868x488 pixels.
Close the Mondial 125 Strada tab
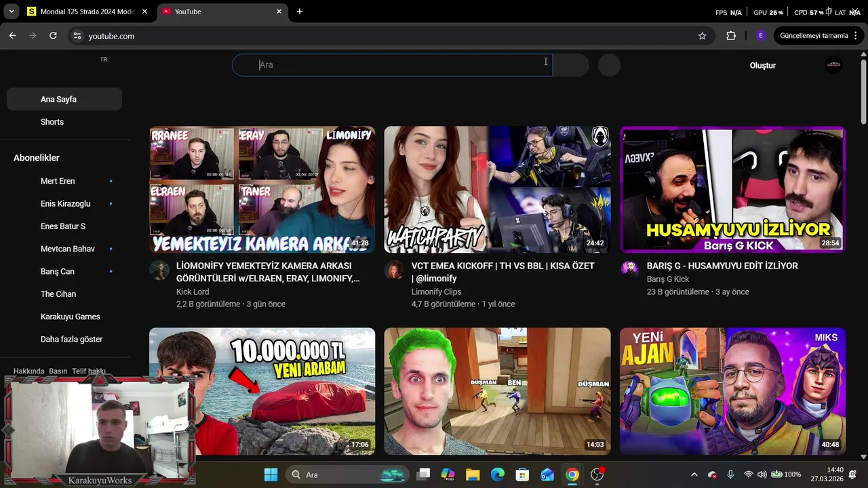click(x=144, y=12)
